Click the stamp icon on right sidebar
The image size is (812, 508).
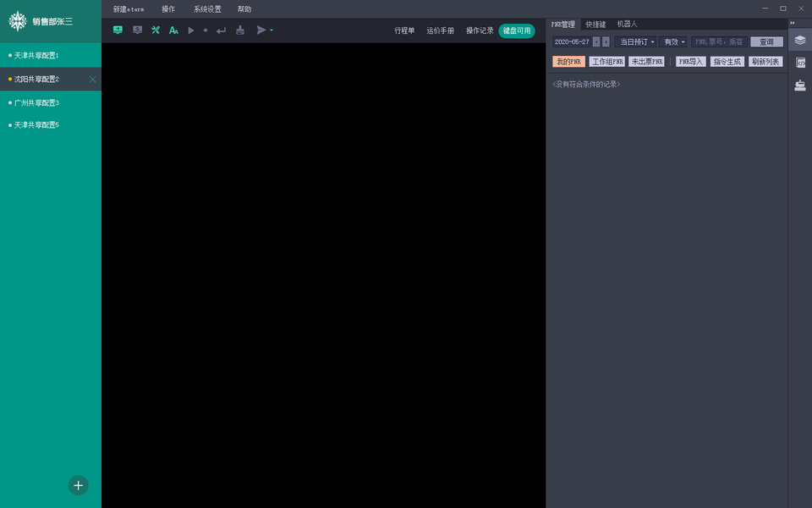coord(800,86)
